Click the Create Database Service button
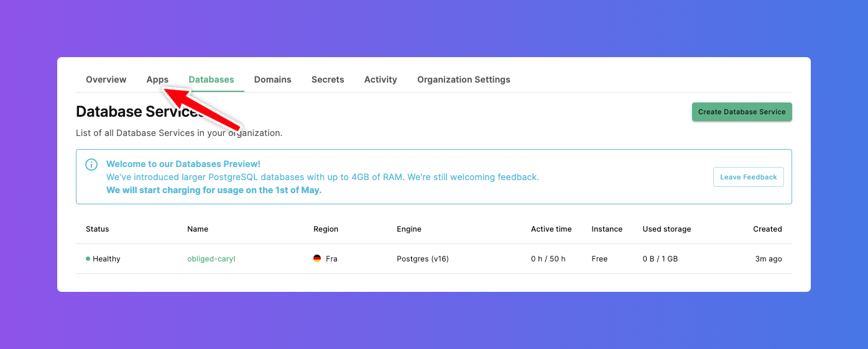The width and height of the screenshot is (868, 349). click(x=741, y=112)
